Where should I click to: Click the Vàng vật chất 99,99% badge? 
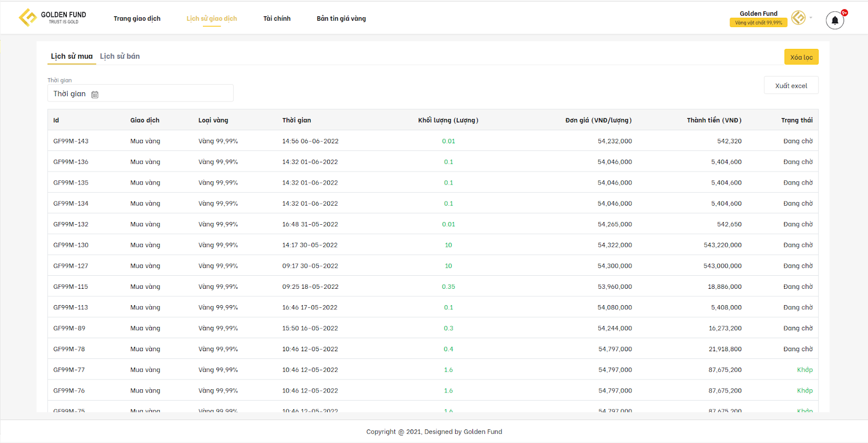(x=758, y=23)
